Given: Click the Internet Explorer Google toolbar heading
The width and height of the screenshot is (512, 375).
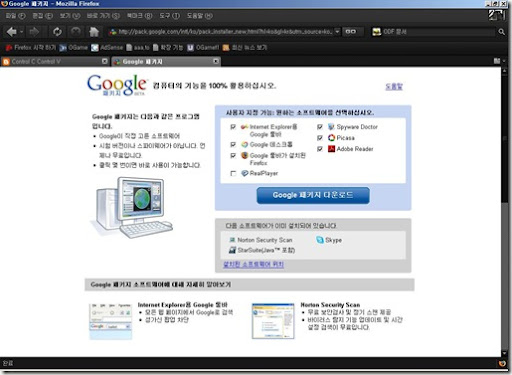Looking at the screenshot, I should (182, 305).
